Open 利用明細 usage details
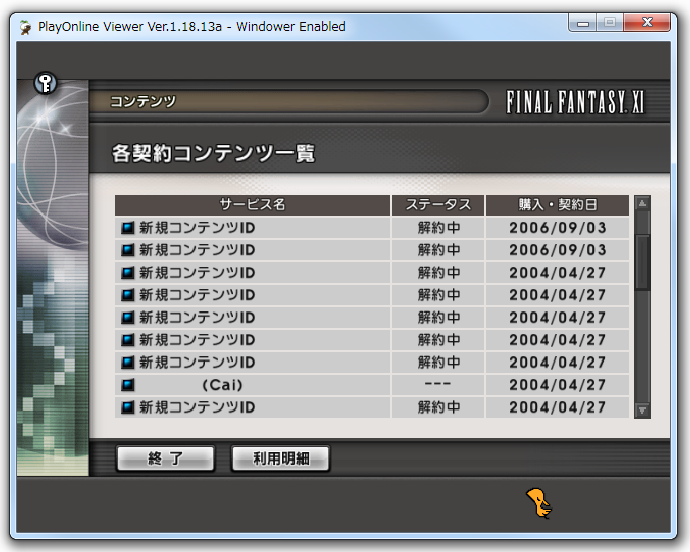 point(280,459)
